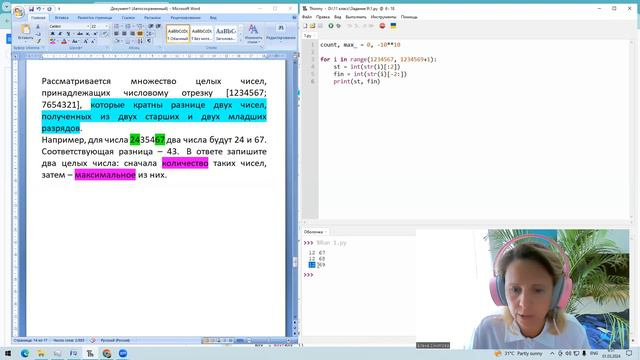
Task: Open the Office button in Word
Action: pyautogui.click(x=19, y=12)
